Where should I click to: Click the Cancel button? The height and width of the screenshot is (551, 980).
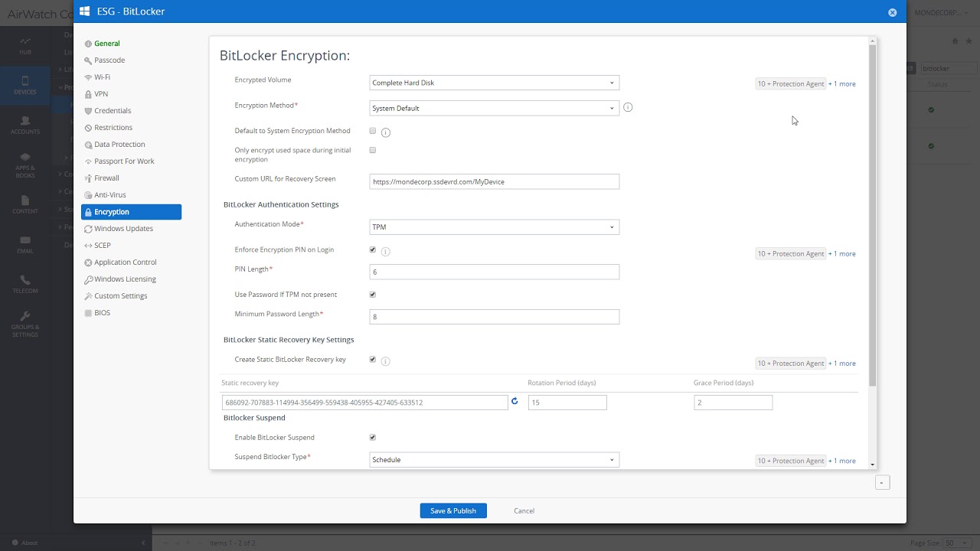tap(524, 510)
